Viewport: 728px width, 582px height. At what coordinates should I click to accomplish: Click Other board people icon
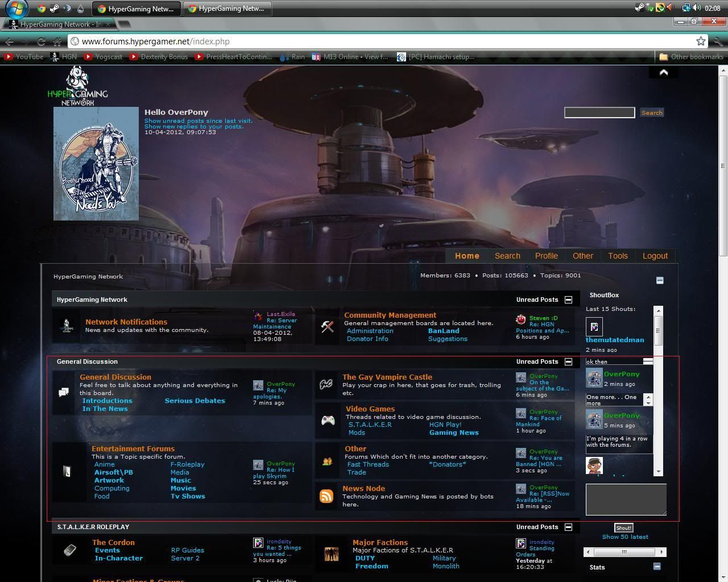coord(327,462)
